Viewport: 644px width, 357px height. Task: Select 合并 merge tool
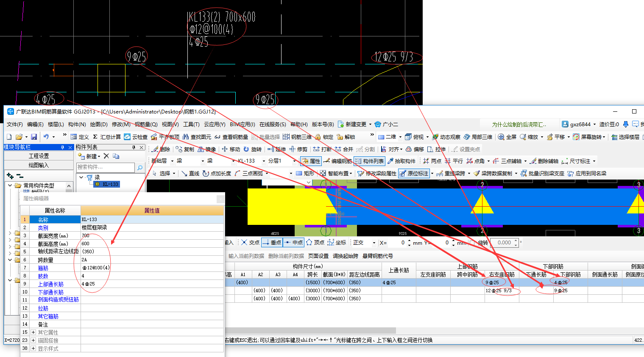pyautogui.click(x=344, y=149)
